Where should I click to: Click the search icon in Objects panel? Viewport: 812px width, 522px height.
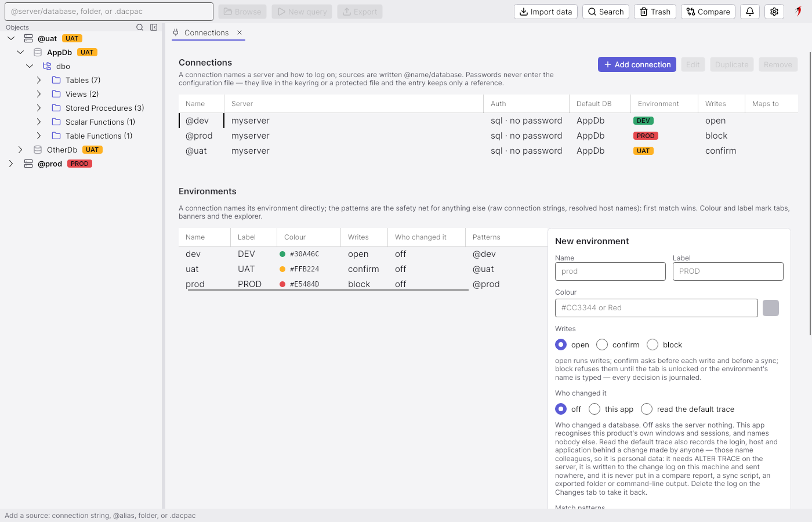[140, 27]
